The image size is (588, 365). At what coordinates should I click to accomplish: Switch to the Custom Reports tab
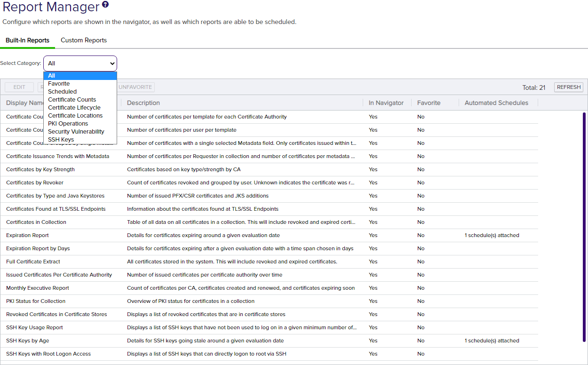point(84,40)
